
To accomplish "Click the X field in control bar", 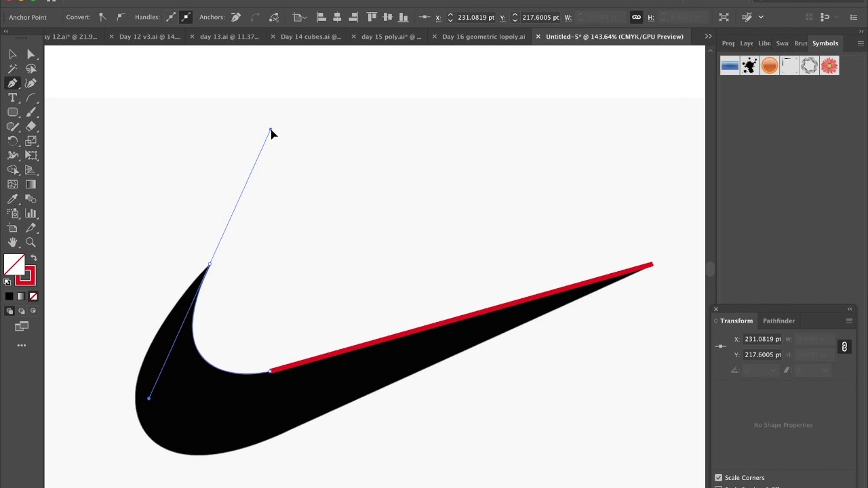I will tap(476, 17).
